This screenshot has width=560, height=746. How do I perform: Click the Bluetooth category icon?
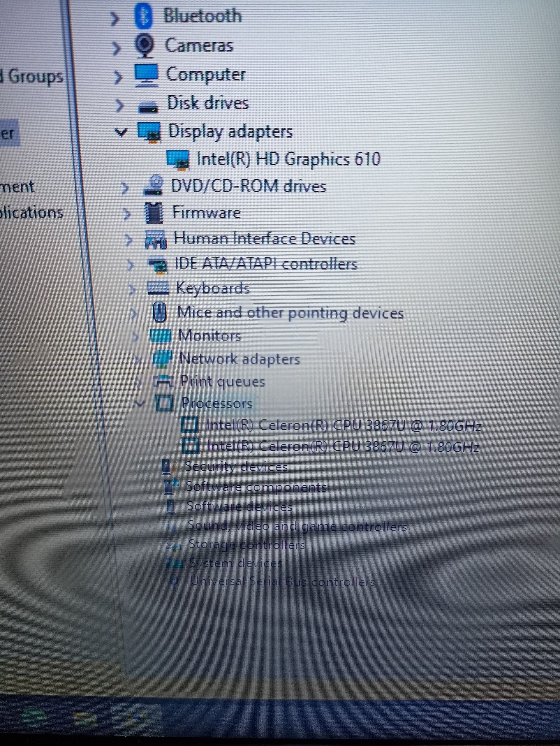(x=143, y=16)
